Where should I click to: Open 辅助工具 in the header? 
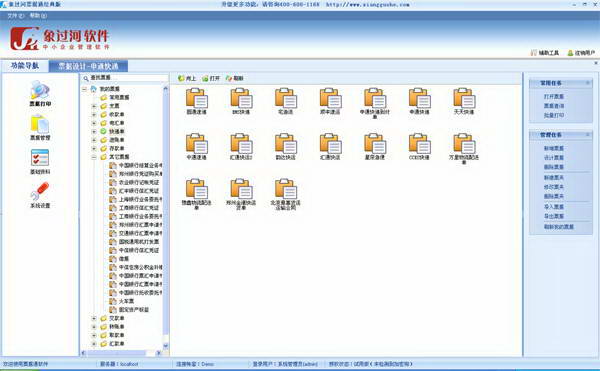click(x=545, y=53)
